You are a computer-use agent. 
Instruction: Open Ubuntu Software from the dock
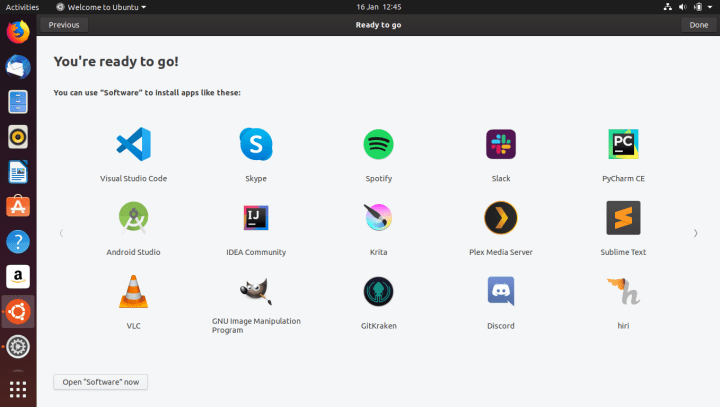tap(18, 206)
